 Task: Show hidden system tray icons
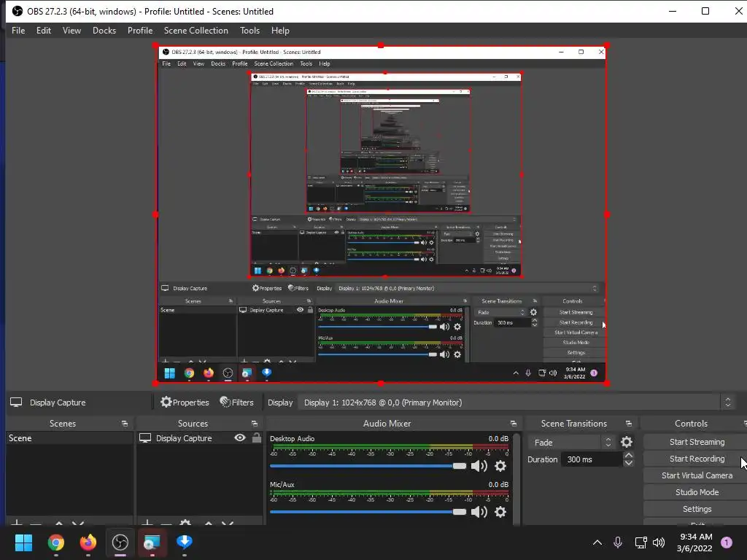pyautogui.click(x=597, y=542)
